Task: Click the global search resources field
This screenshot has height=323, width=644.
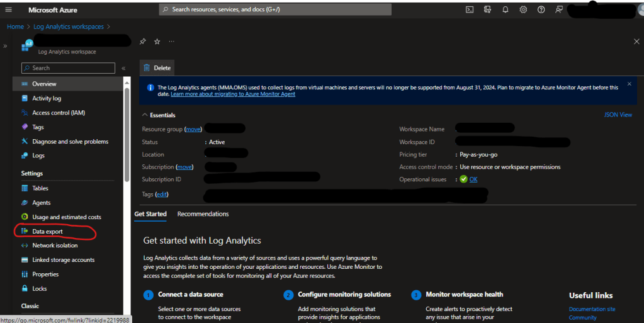Action: (x=274, y=9)
